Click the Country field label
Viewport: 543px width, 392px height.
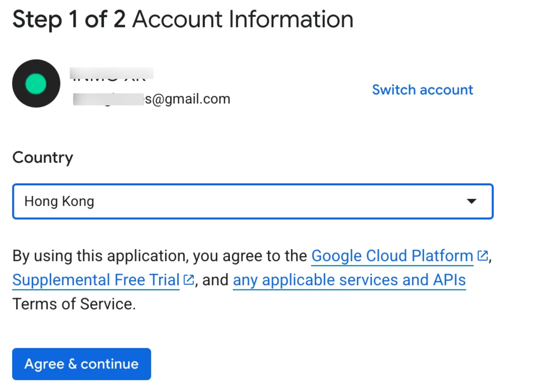43,157
